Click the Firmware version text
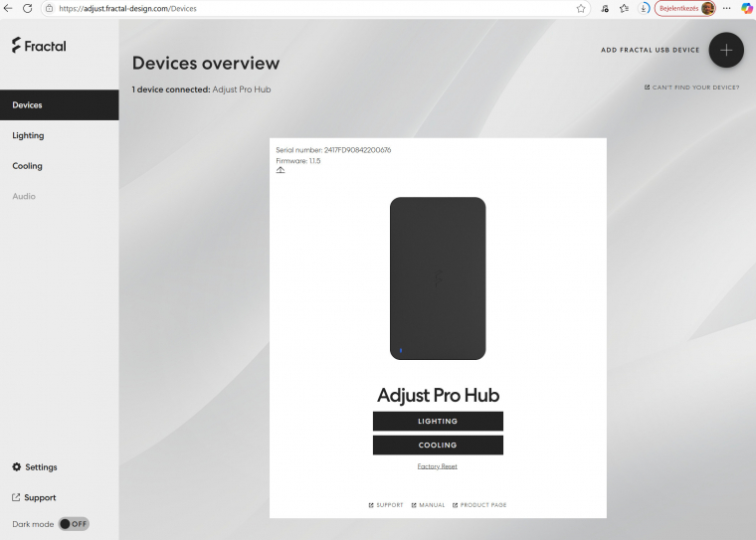This screenshot has width=756, height=540. click(x=298, y=160)
